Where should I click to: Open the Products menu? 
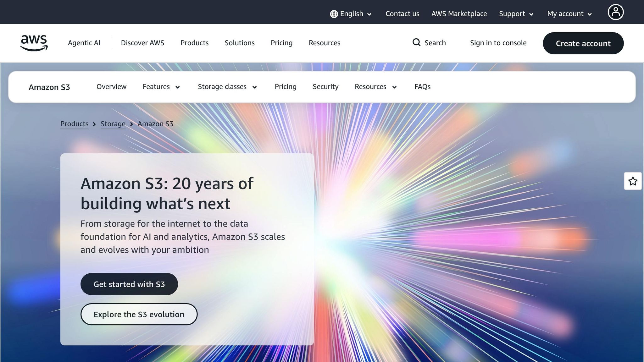194,43
